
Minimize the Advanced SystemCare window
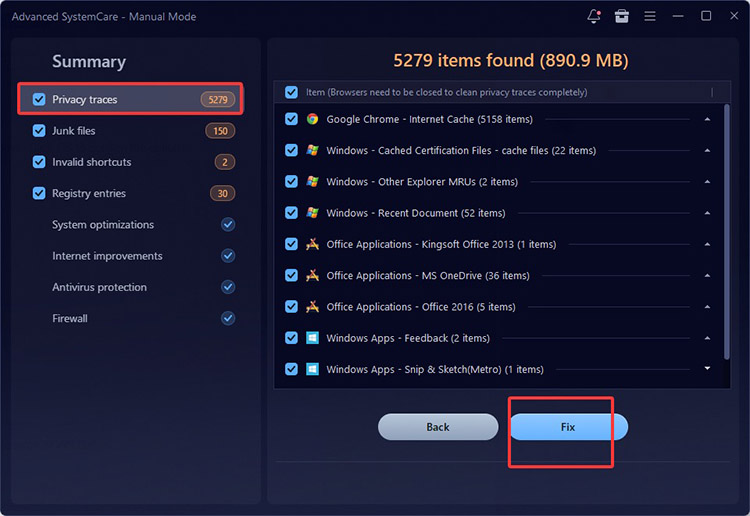pyautogui.click(x=678, y=16)
